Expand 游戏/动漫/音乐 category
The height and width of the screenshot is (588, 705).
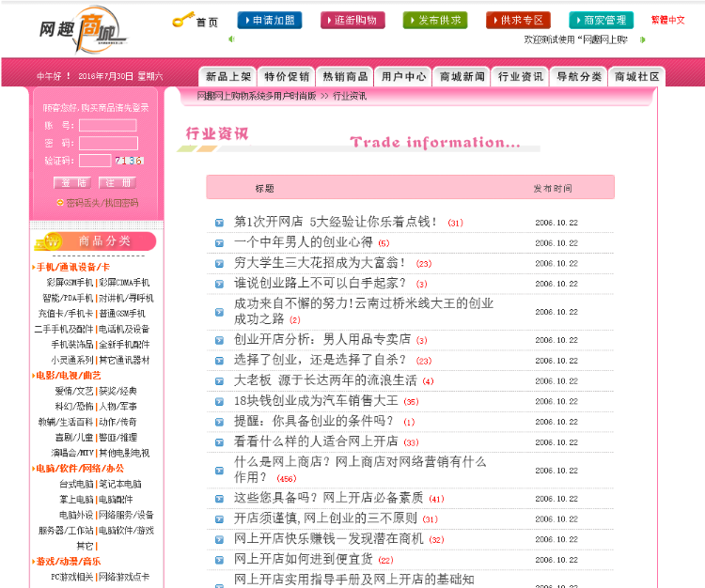69,562
